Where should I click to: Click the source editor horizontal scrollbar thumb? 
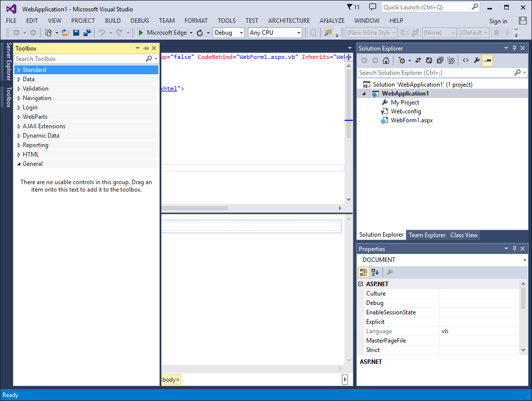tap(195, 208)
